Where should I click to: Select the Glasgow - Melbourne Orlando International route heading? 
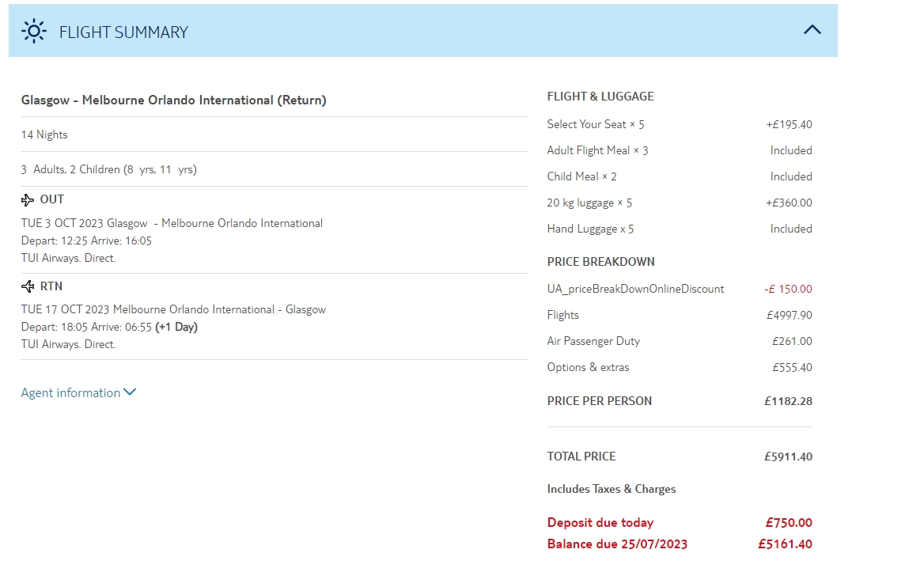coord(173,100)
